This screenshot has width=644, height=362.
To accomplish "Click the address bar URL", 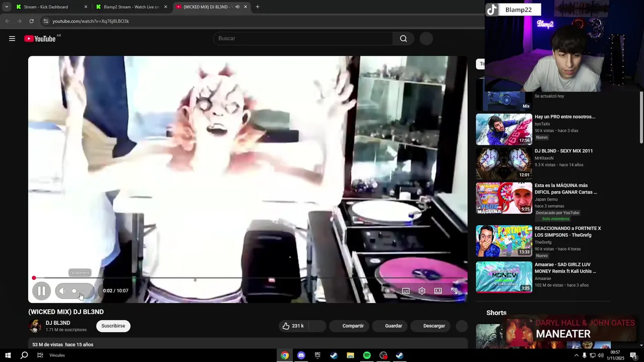I will (91, 21).
